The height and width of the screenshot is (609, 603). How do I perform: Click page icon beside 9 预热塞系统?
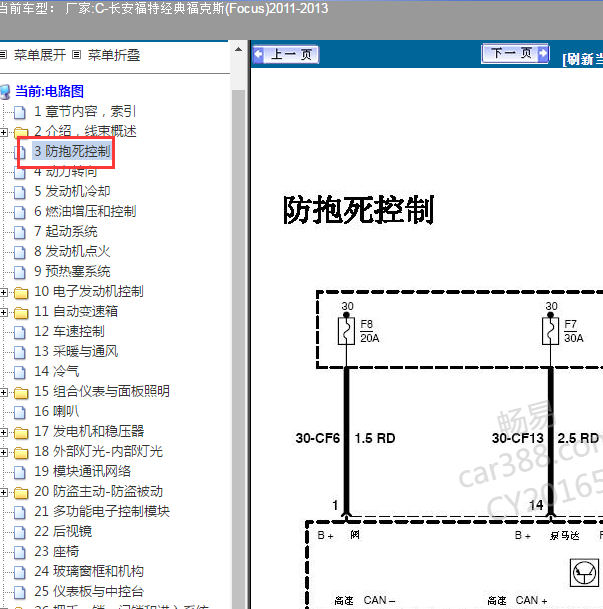click(x=20, y=272)
